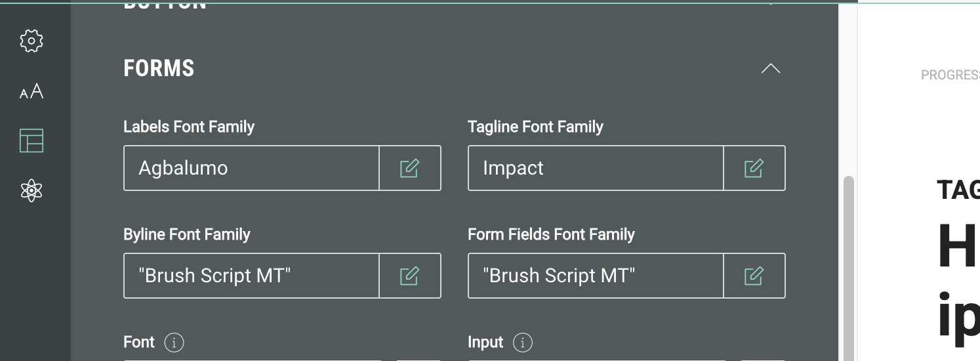Click edit icon for Labels Font Family
980x361 pixels.
click(x=410, y=168)
